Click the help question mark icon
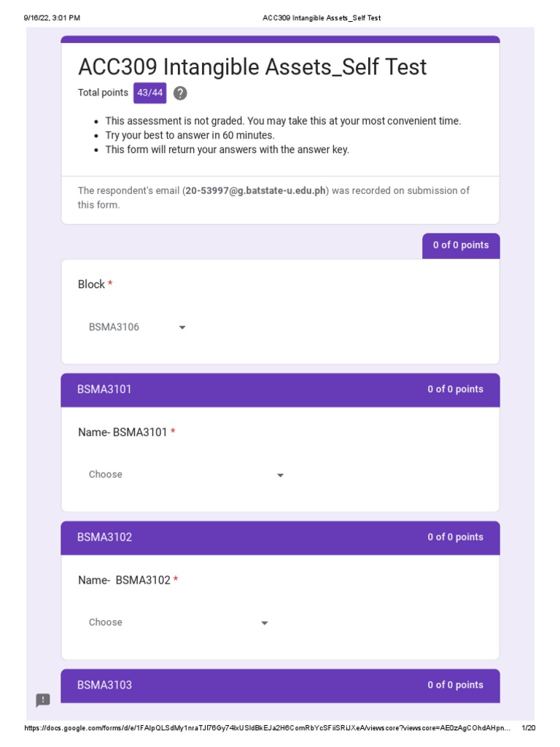 point(180,93)
